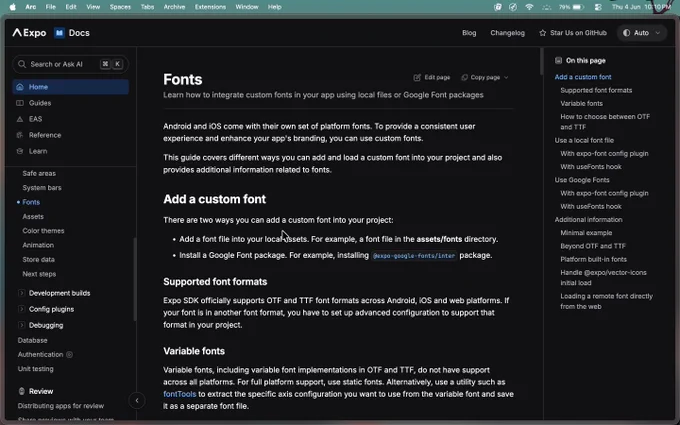Click the Review section icon
The height and width of the screenshot is (425, 680).
22,391
